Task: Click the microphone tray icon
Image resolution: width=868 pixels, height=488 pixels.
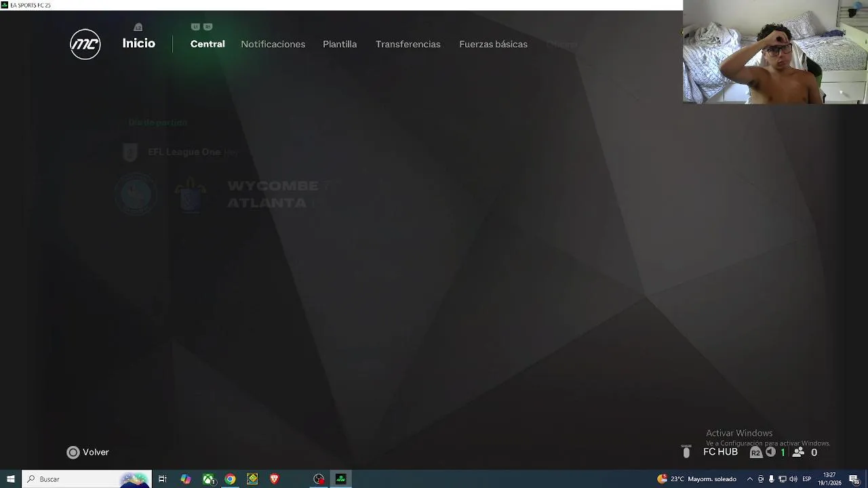Action: coord(771,479)
